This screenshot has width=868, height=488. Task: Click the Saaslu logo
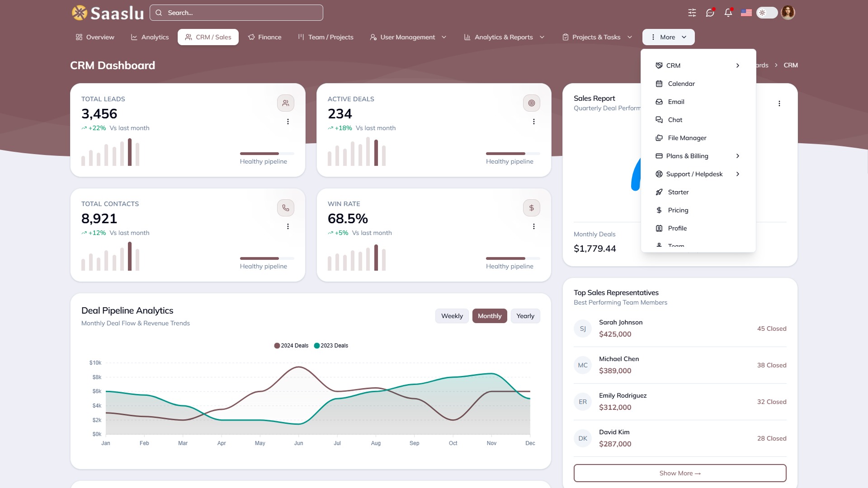pyautogui.click(x=108, y=13)
